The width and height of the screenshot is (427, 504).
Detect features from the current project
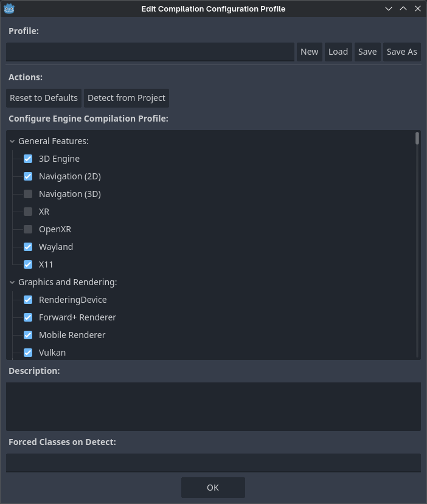[126, 98]
